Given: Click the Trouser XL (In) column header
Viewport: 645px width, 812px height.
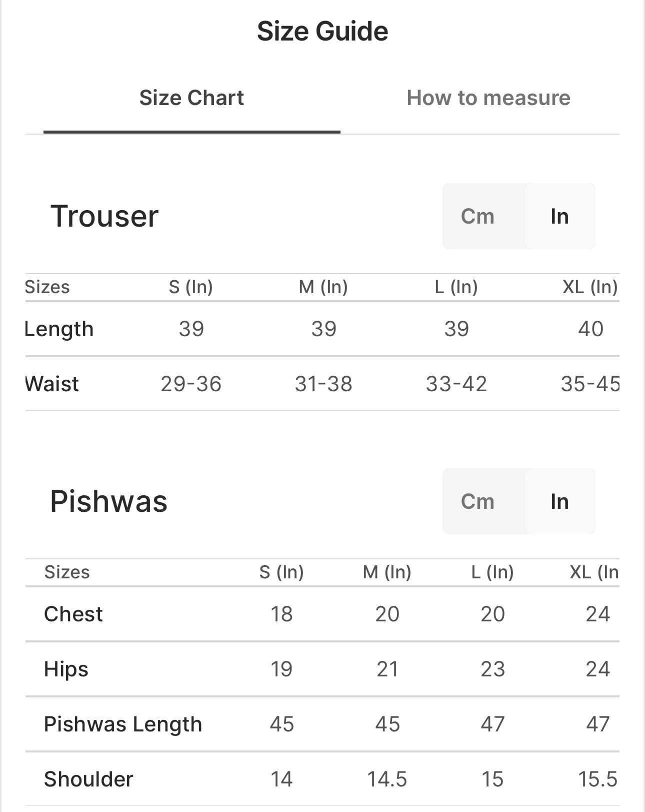Looking at the screenshot, I should pos(590,287).
